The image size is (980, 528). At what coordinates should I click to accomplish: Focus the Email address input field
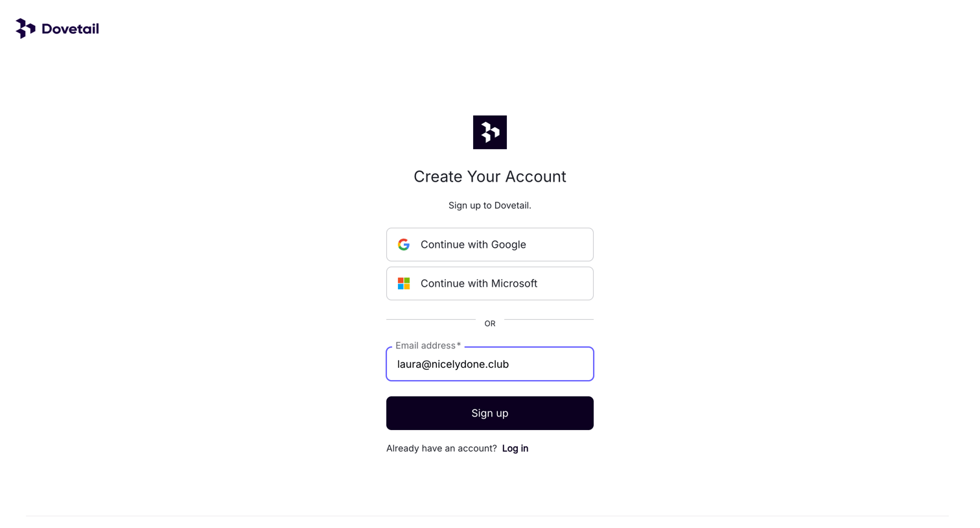click(x=490, y=364)
